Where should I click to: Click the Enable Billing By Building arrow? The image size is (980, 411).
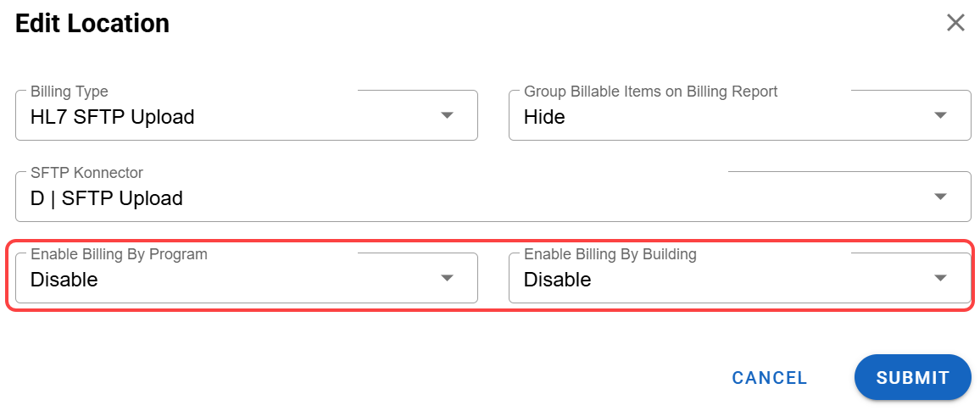coord(940,278)
